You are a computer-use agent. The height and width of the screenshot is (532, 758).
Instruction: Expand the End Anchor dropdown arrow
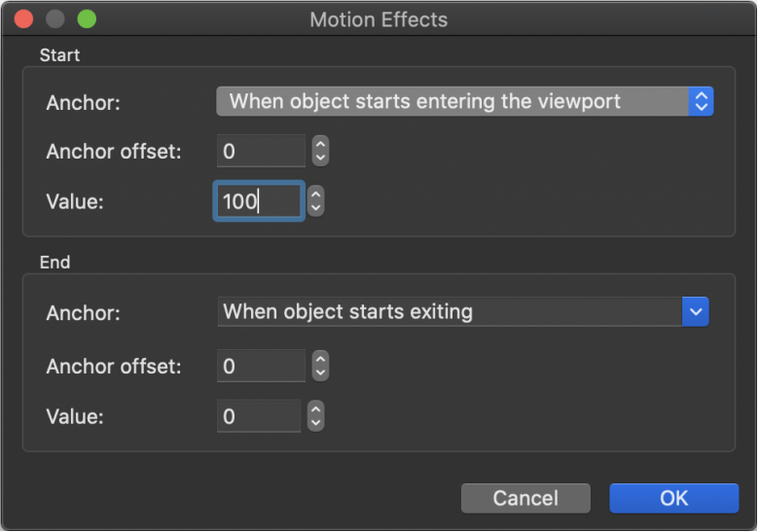(x=695, y=311)
